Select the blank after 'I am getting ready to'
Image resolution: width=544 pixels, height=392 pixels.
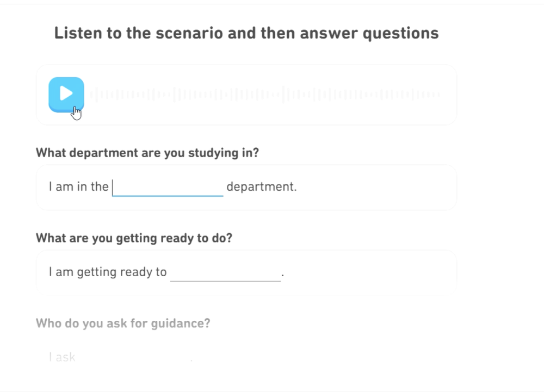pos(225,272)
